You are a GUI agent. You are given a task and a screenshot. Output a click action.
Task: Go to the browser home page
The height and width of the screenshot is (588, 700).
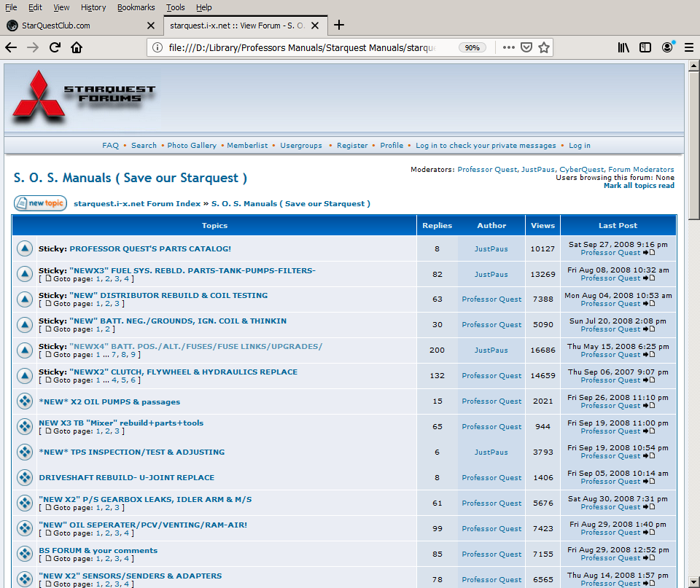coord(77,47)
